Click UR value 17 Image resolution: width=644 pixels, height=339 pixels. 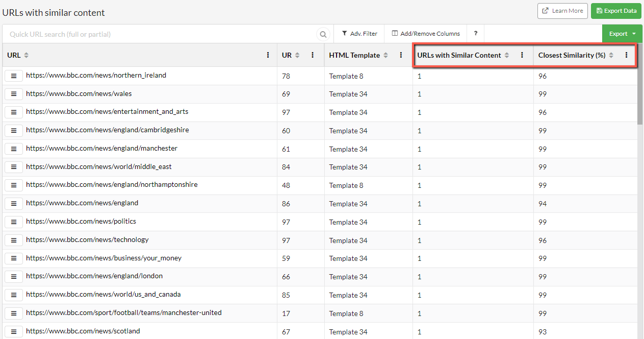click(x=286, y=313)
